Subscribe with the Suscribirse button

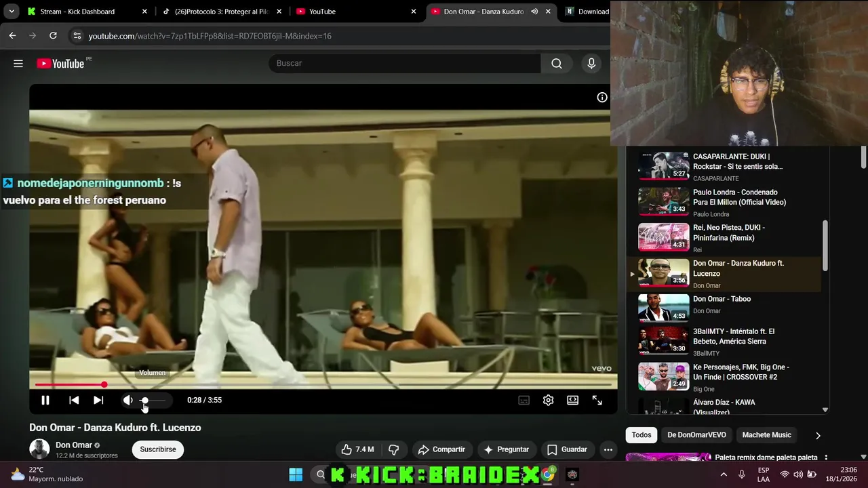pos(158,449)
